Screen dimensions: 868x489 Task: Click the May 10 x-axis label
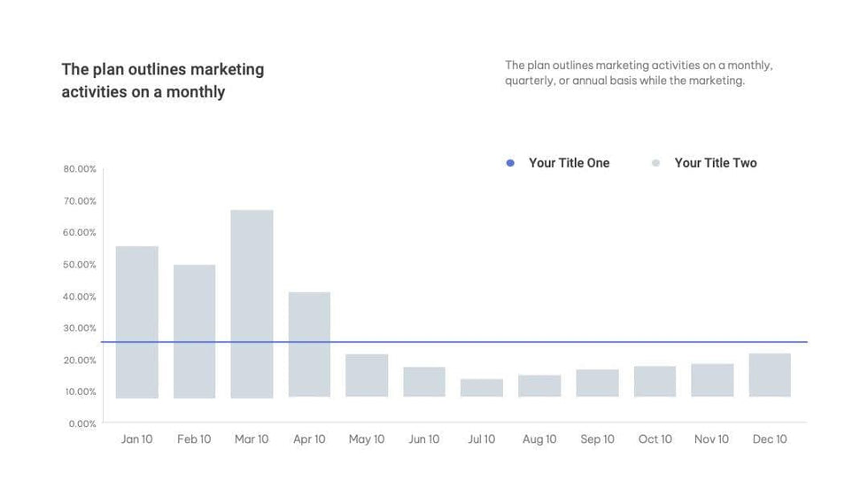point(367,439)
